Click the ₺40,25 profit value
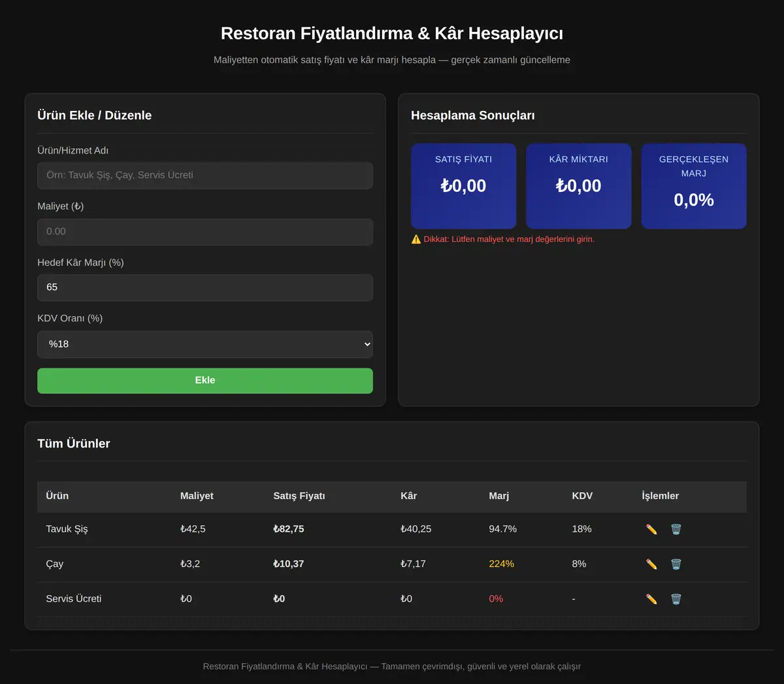The image size is (784, 684). pyautogui.click(x=416, y=529)
